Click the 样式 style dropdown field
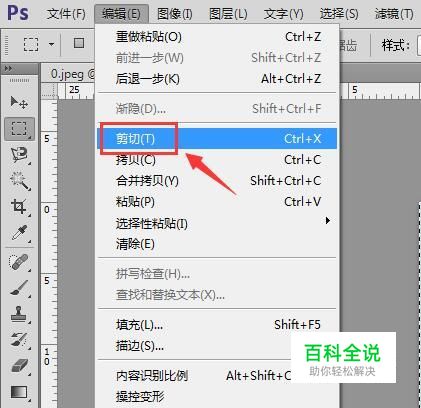Viewport: 421px width, 408px height. [x=419, y=45]
